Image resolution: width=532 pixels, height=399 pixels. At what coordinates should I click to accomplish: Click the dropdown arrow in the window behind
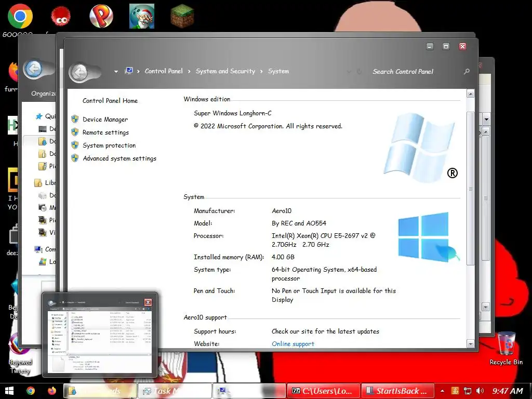pyautogui.click(x=486, y=119)
